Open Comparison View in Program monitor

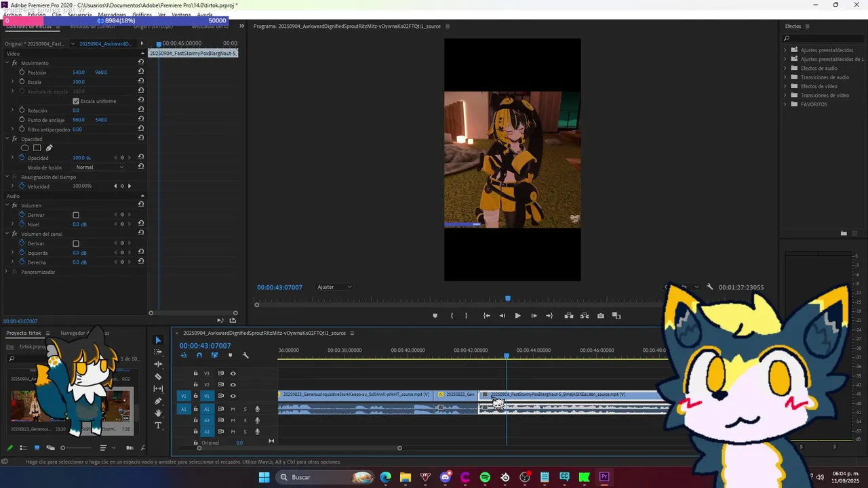click(616, 316)
